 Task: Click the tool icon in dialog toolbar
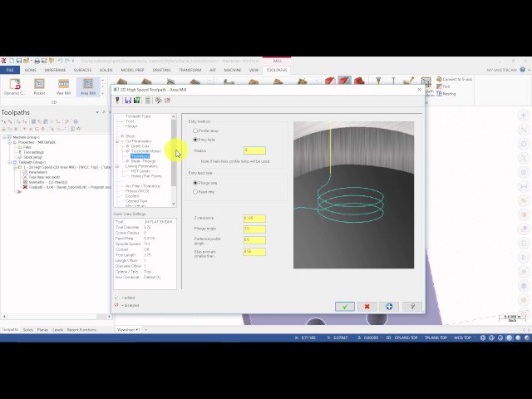(117, 101)
